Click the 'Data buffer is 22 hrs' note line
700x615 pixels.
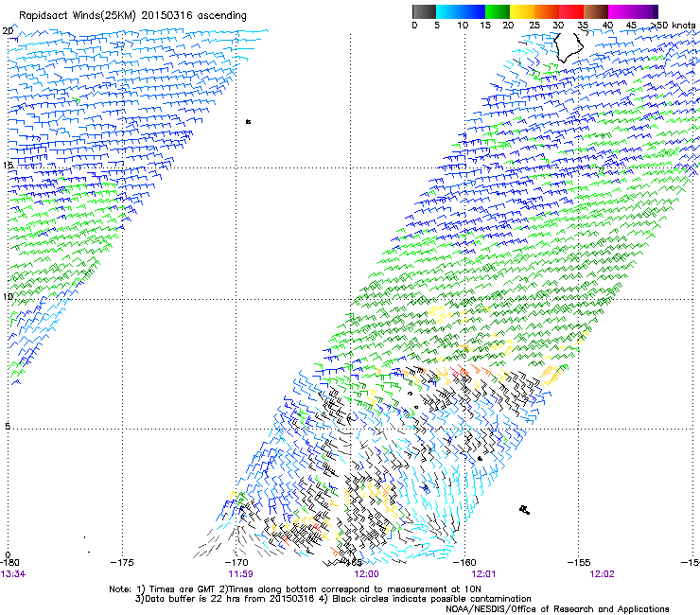pyautogui.click(x=333, y=599)
